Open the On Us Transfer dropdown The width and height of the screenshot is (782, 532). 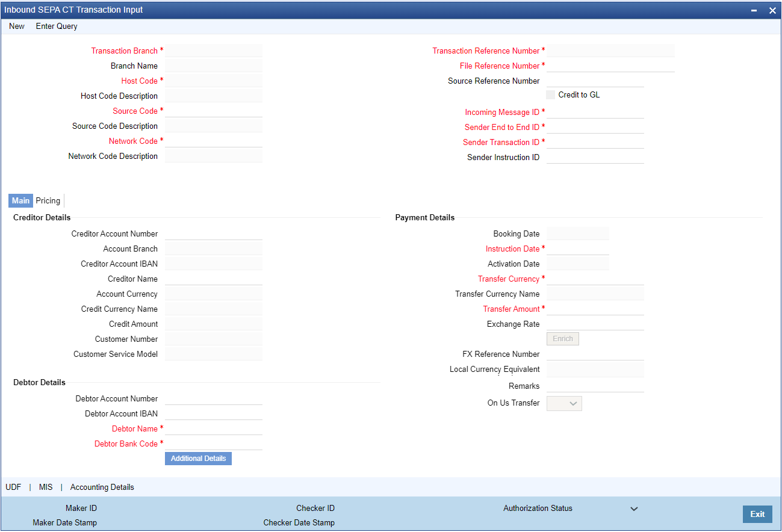click(564, 403)
